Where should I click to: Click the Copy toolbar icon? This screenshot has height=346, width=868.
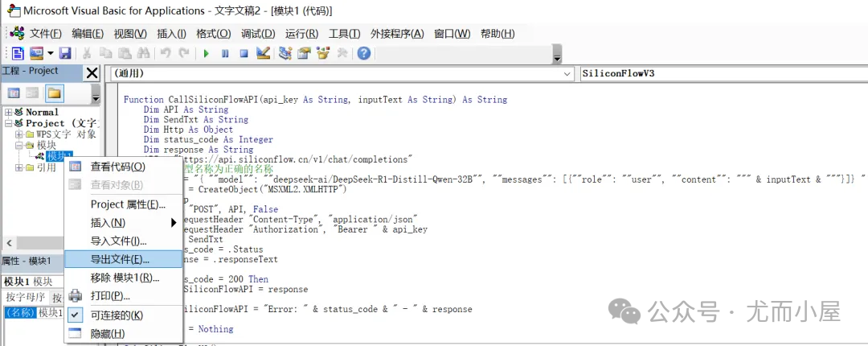pyautogui.click(x=106, y=53)
